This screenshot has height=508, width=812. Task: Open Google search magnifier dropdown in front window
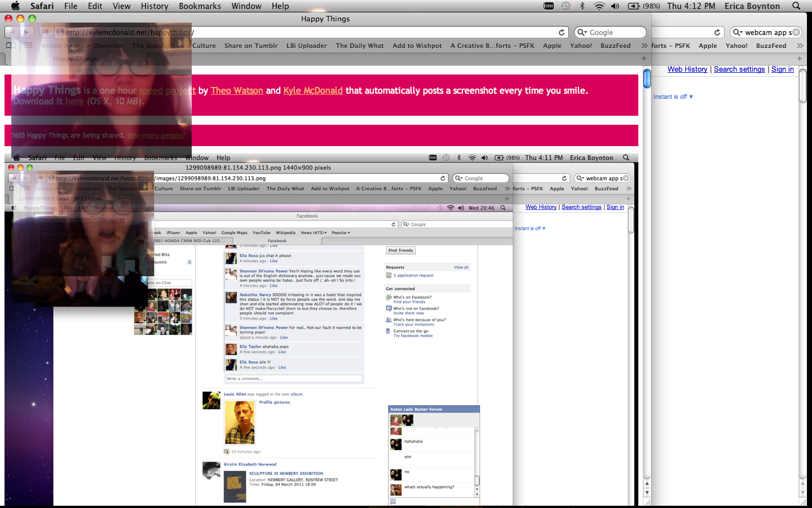click(582, 32)
